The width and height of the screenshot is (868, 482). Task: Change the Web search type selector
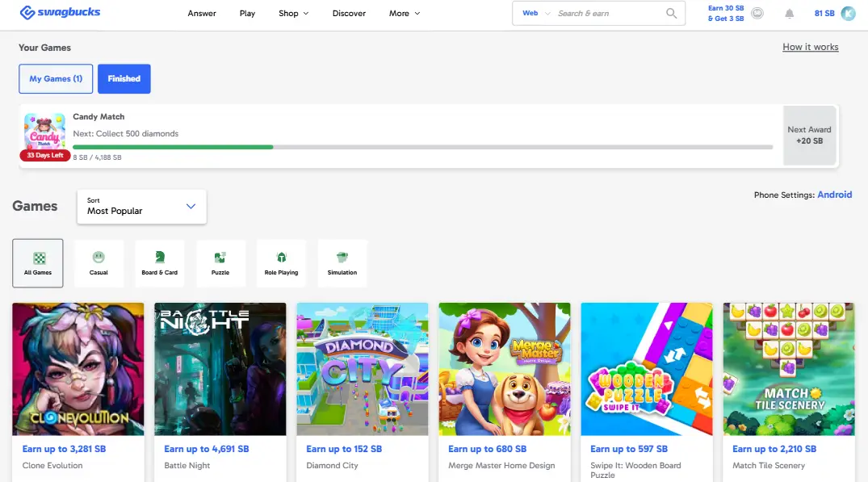click(536, 14)
